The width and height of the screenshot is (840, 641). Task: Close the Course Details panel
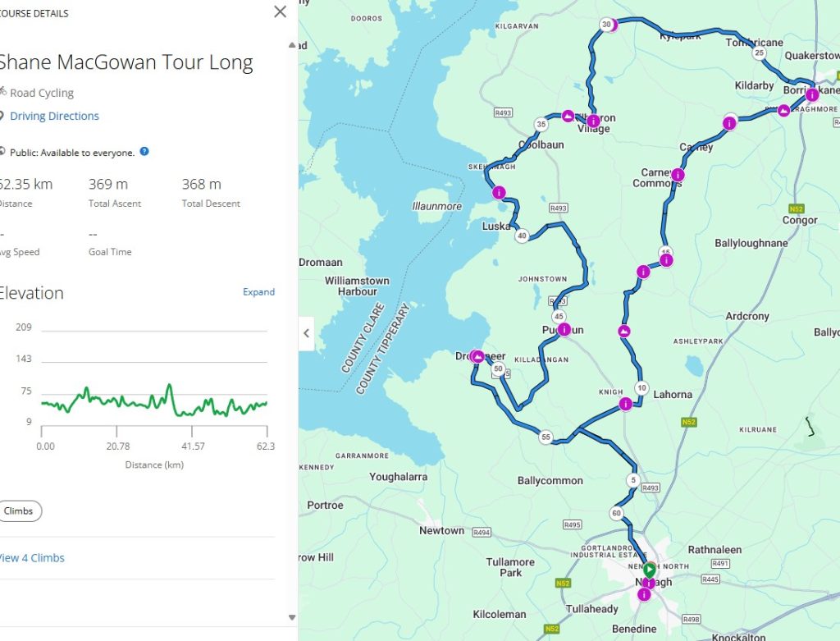(x=281, y=12)
